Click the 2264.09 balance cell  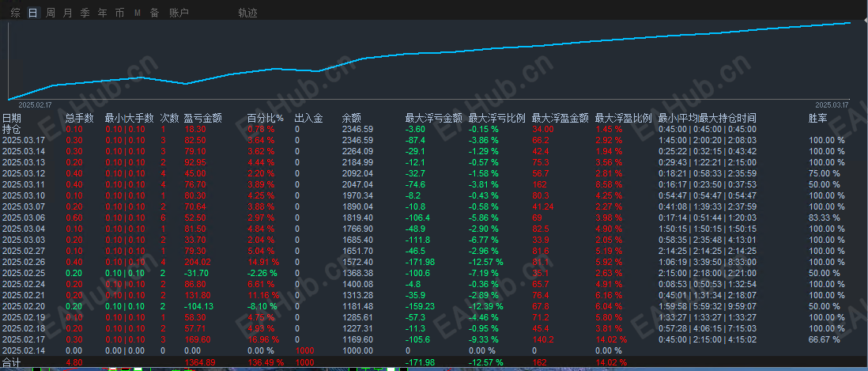click(x=357, y=151)
